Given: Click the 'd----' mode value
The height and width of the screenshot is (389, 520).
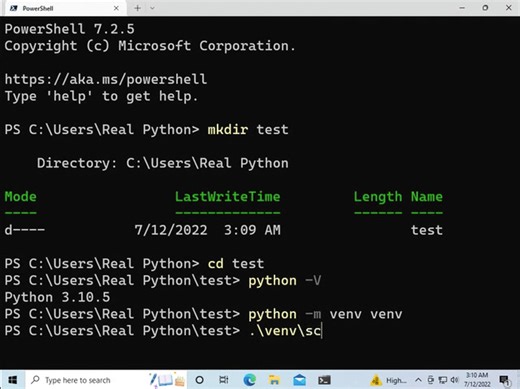Looking at the screenshot, I should 24,230.
